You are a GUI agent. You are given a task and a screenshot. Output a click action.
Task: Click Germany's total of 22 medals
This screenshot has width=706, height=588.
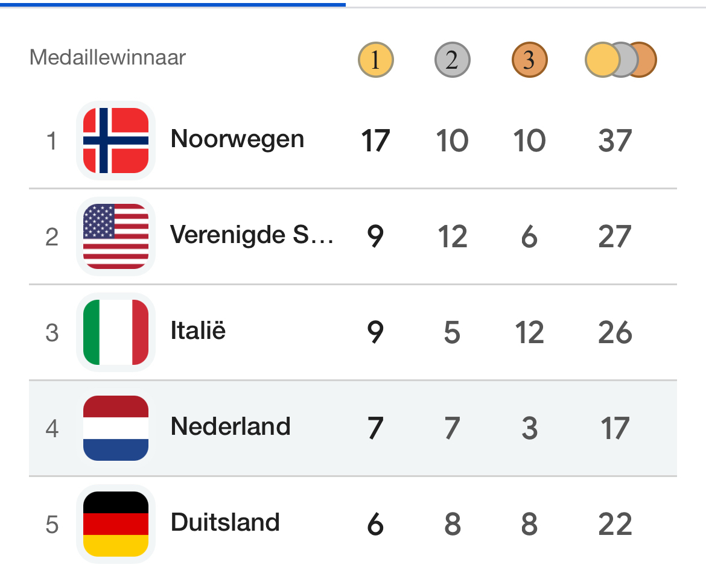click(x=615, y=525)
